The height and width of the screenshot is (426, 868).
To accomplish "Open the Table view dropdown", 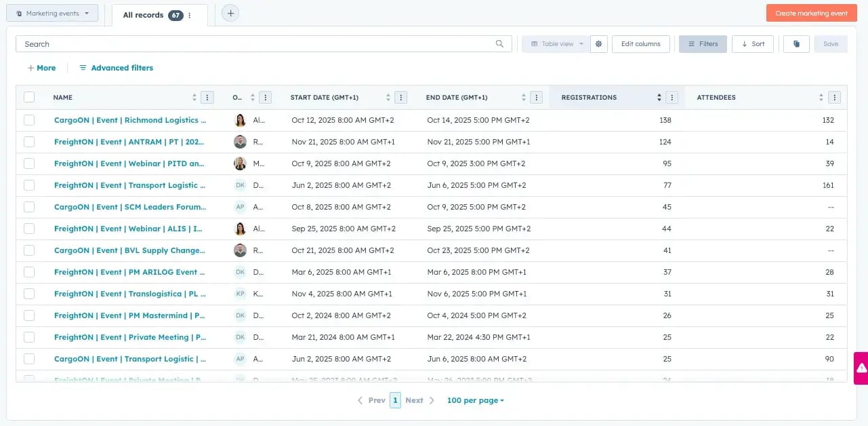I will [x=554, y=43].
